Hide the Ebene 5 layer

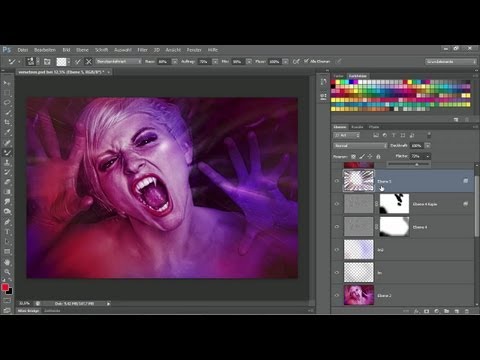(x=337, y=181)
